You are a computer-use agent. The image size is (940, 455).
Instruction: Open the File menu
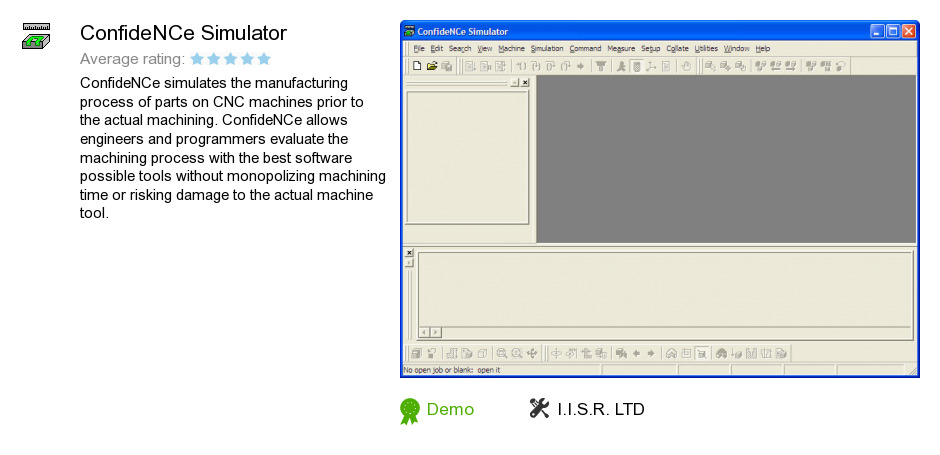tap(418, 49)
